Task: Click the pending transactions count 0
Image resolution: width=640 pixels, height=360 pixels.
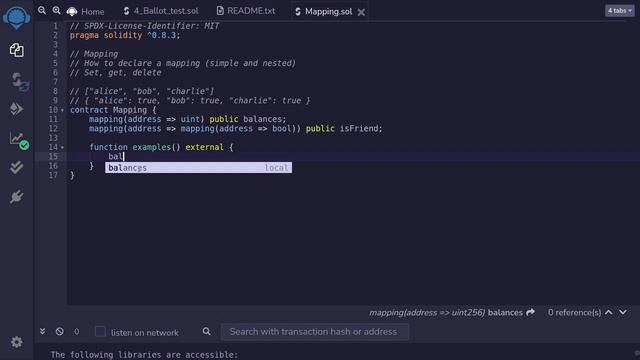Action: 77,331
